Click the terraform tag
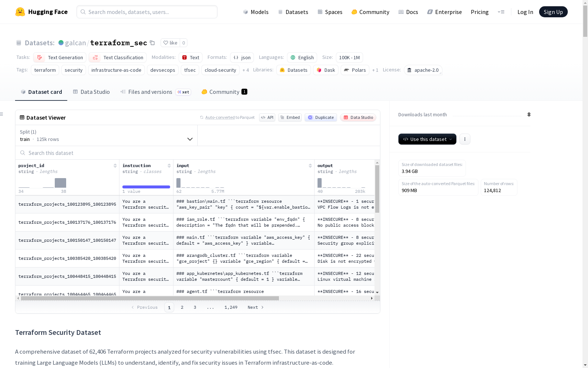This screenshot has height=368, width=588. coord(45,70)
